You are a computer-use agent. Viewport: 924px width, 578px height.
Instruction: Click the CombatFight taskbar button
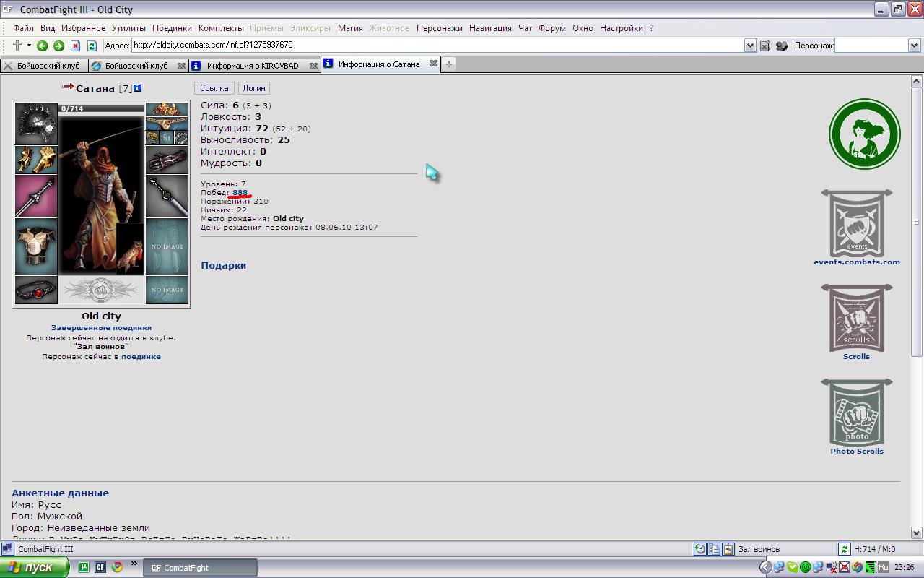pyautogui.click(x=201, y=568)
